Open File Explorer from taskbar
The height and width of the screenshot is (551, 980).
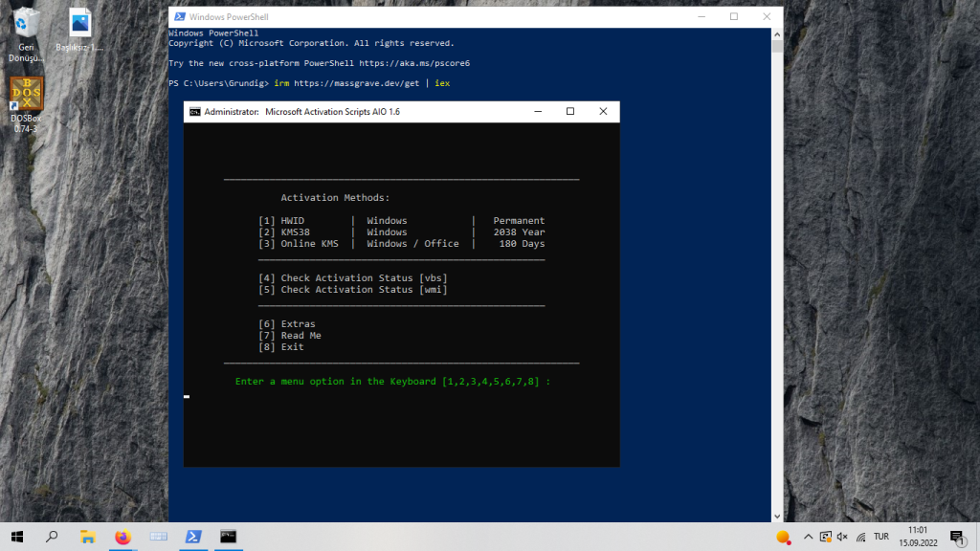pos(87,537)
